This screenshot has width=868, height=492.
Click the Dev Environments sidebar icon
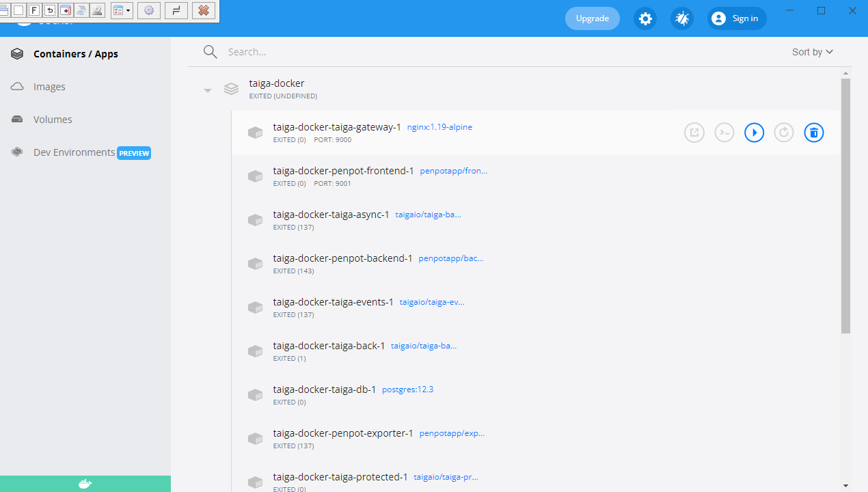pos(18,152)
